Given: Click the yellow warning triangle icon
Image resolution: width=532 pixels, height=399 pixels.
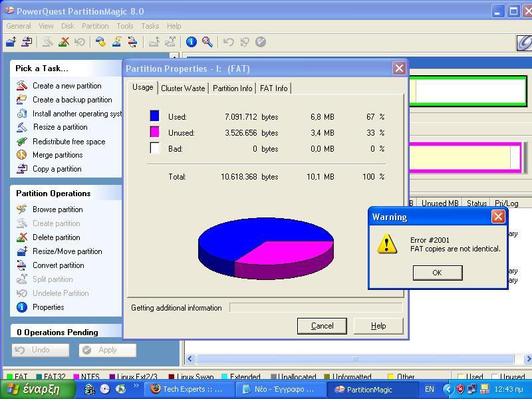Looking at the screenshot, I should click(387, 244).
